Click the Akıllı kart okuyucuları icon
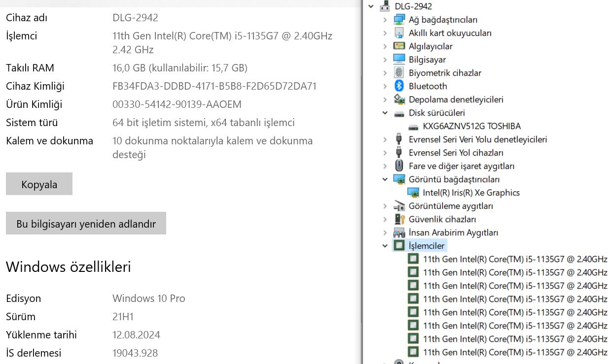Screen dimensions: 611x364 pyautogui.click(x=399, y=33)
